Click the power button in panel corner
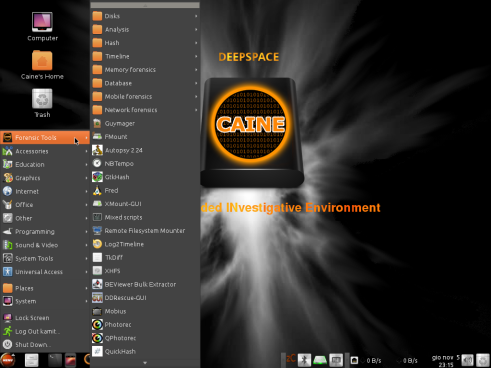491x368 pixels. [482, 360]
